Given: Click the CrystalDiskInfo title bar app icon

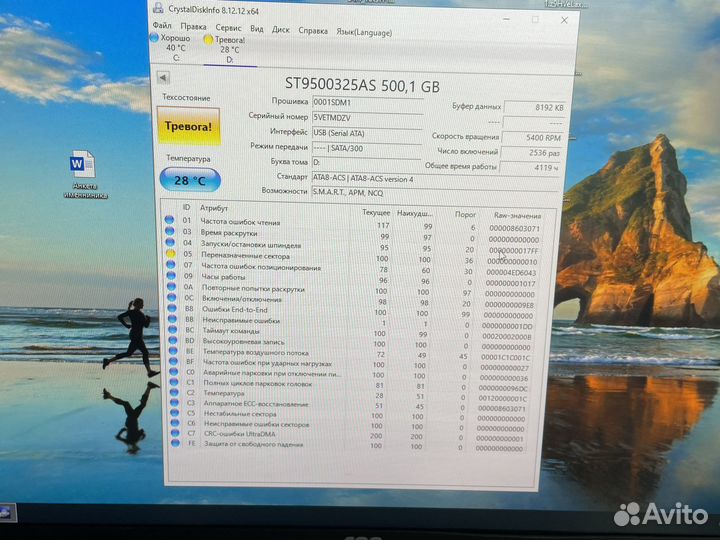Looking at the screenshot, I should 157,8.
